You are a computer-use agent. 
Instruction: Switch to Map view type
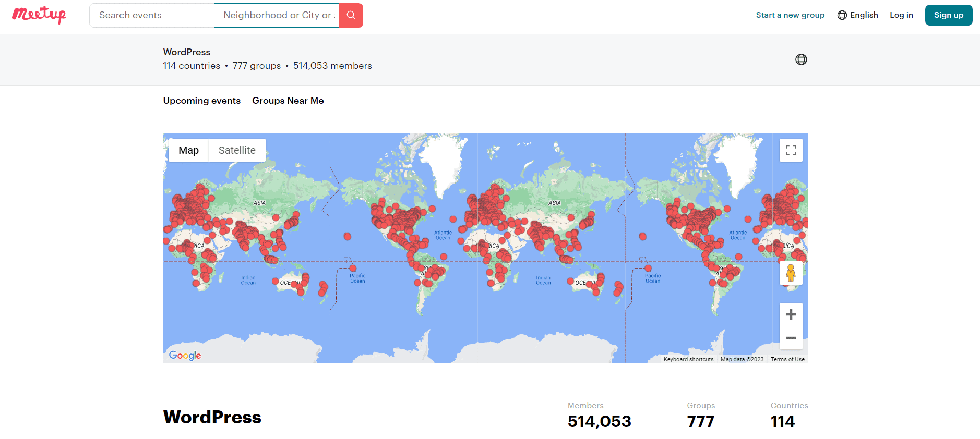188,150
